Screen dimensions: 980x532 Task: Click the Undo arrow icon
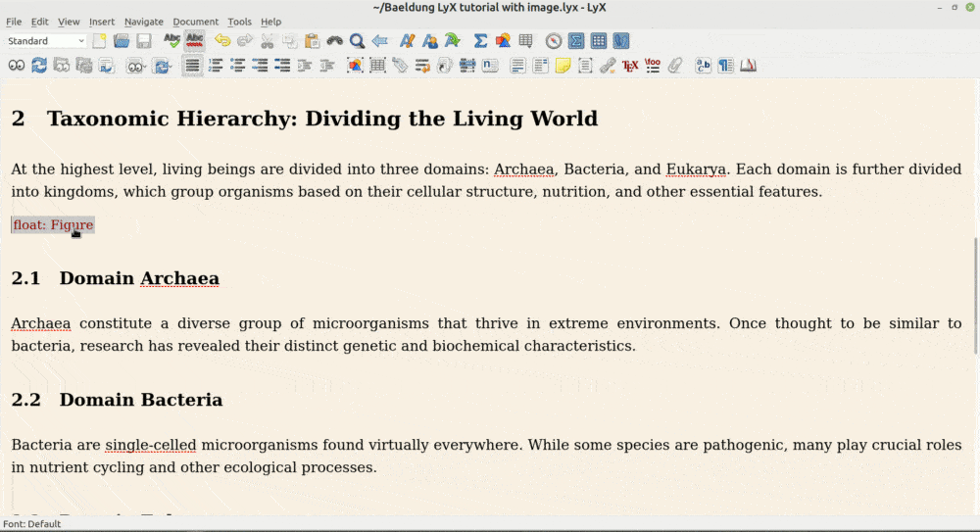point(222,41)
